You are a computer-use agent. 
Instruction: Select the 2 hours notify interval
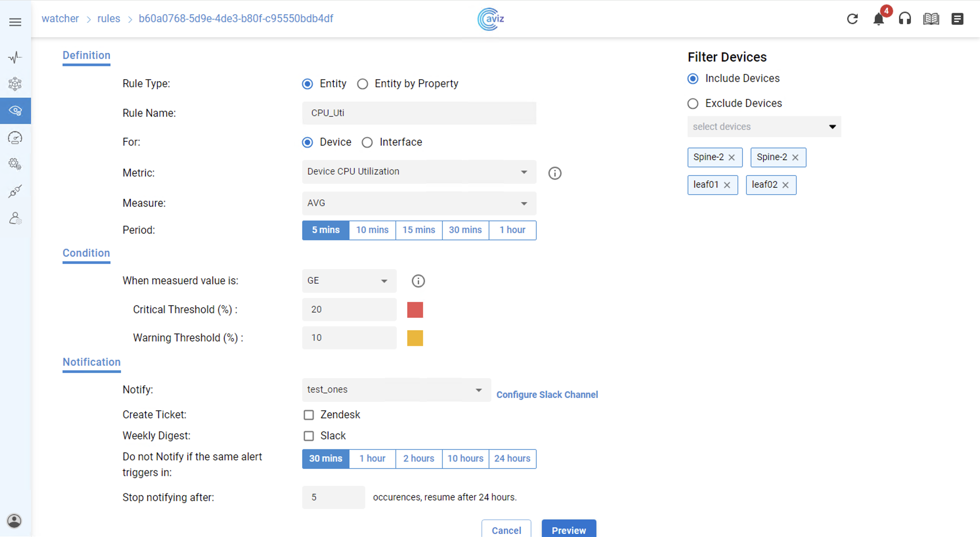[x=418, y=458]
